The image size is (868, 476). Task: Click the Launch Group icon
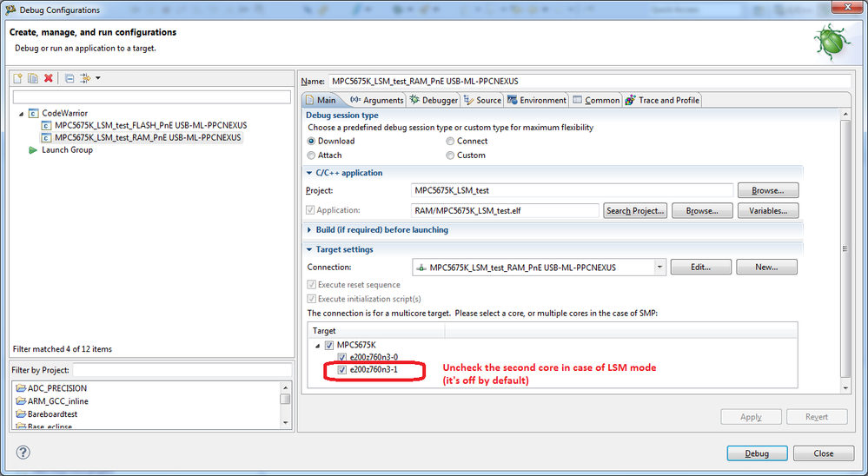click(33, 150)
